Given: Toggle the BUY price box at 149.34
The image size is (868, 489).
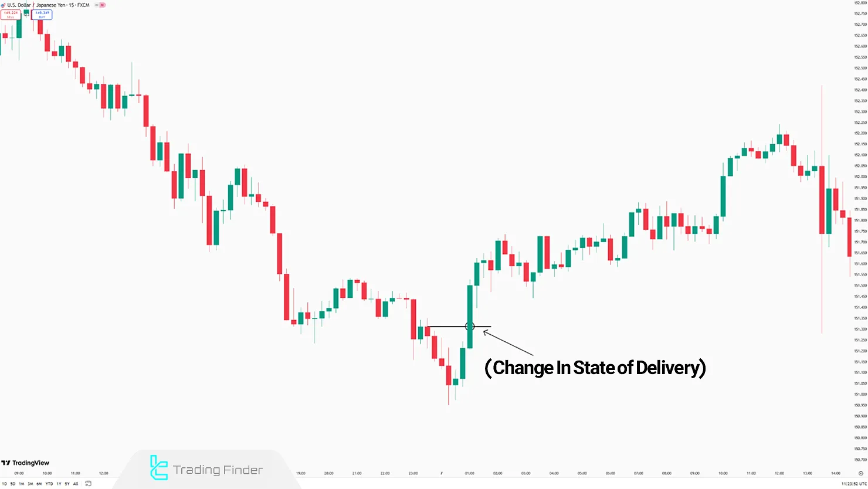Looking at the screenshot, I should pyautogui.click(x=41, y=15).
